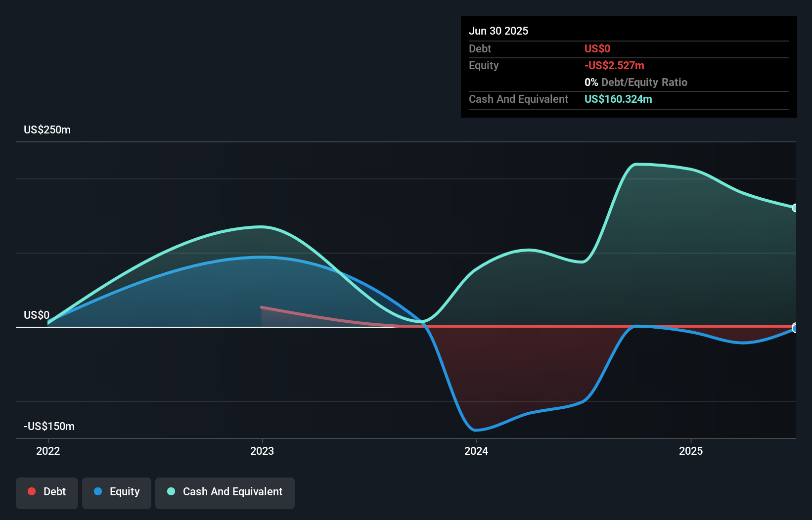Click the Equity value -US$2.527m in tooltip

click(x=614, y=65)
